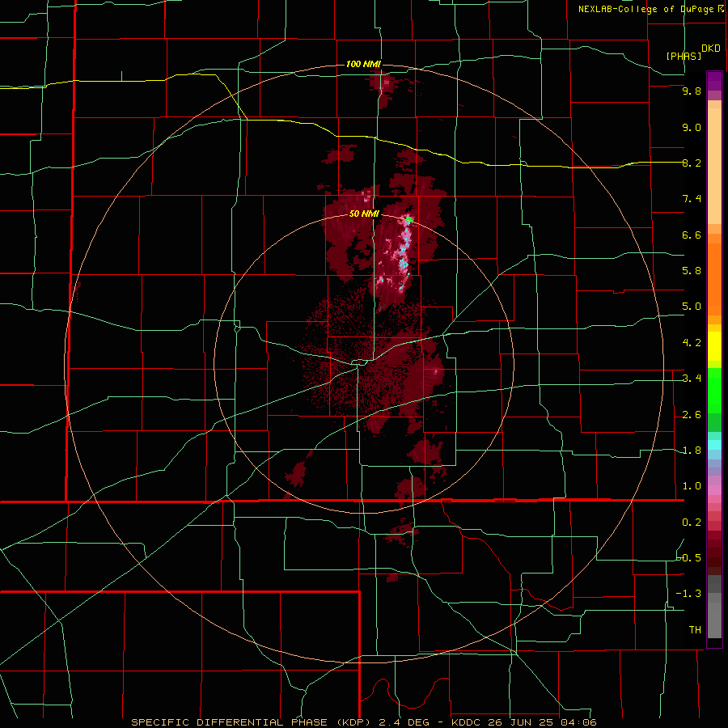Select the 0.2 scale value
This screenshot has width=728, height=728.
point(692,523)
